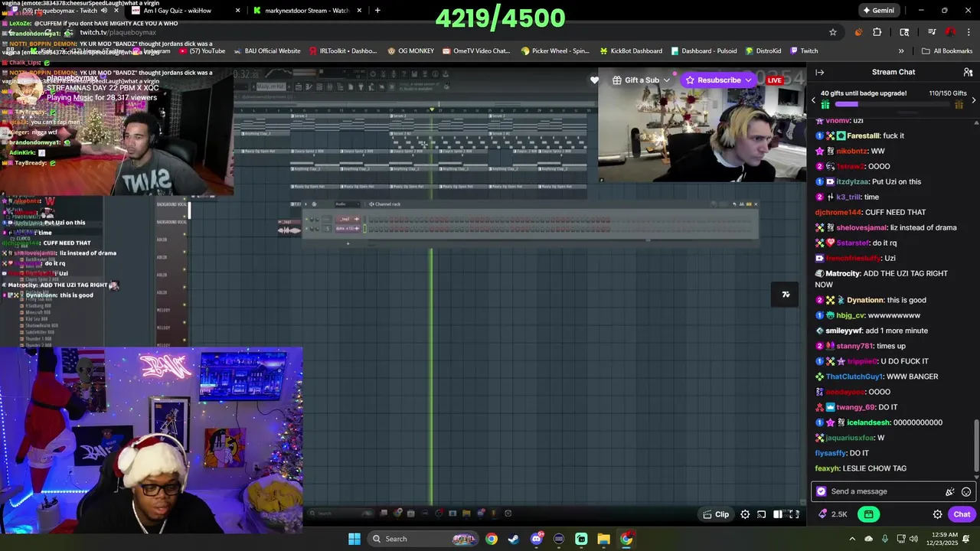
Task: Open the Picker Wheel bookmark
Action: (x=555, y=51)
